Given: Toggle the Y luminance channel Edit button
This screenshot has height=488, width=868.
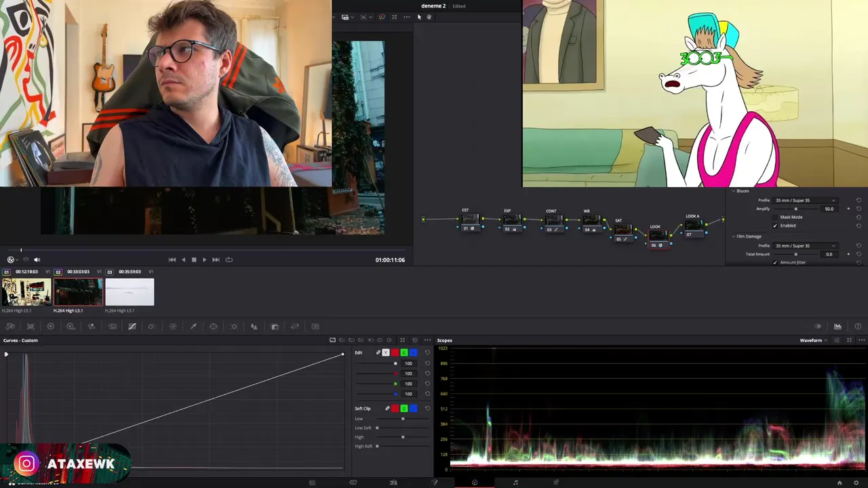Looking at the screenshot, I should click(x=386, y=352).
